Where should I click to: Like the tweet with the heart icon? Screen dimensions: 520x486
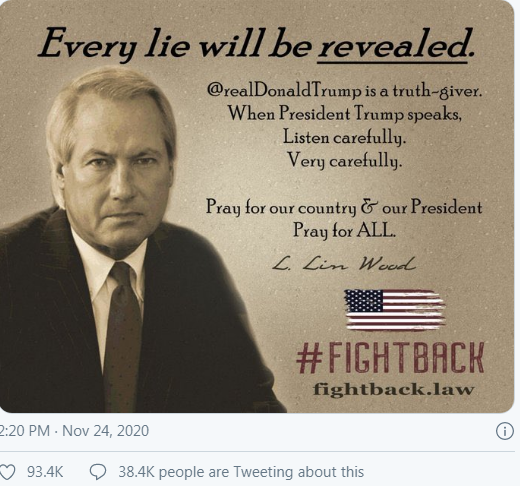[x=7, y=472]
